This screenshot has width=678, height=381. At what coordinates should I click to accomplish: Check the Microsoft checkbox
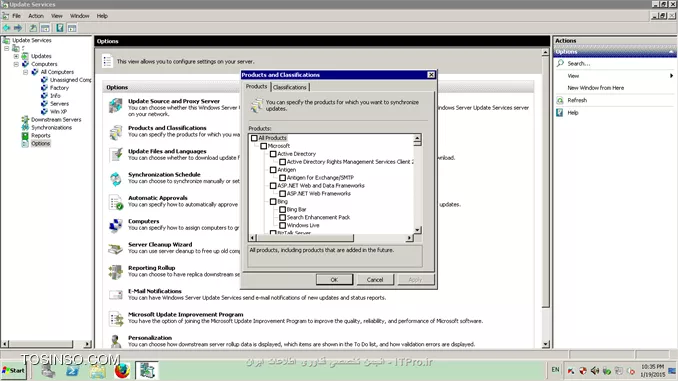264,146
